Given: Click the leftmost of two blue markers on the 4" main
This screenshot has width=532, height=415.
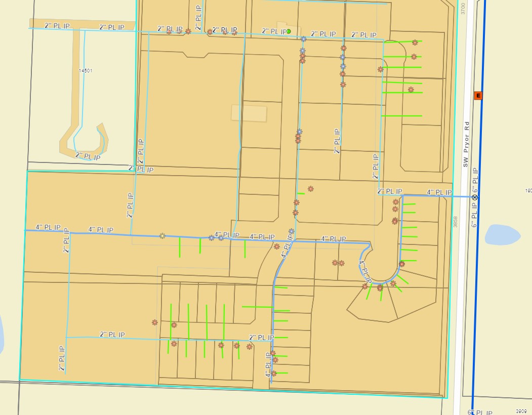Looking at the screenshot, I should pos(212,237).
